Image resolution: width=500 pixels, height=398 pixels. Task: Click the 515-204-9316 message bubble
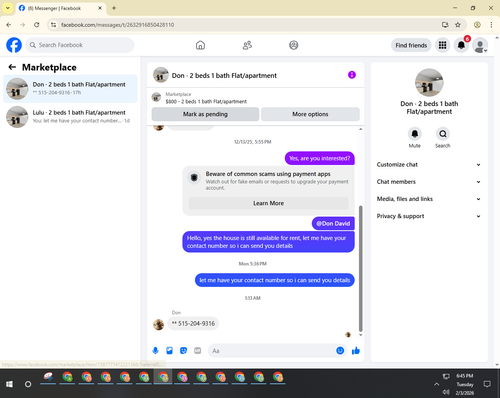(193, 323)
